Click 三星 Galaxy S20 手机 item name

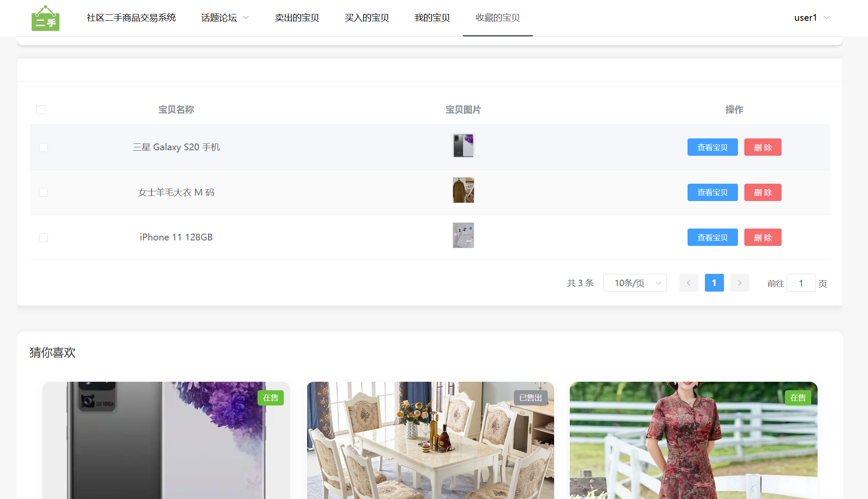click(176, 147)
